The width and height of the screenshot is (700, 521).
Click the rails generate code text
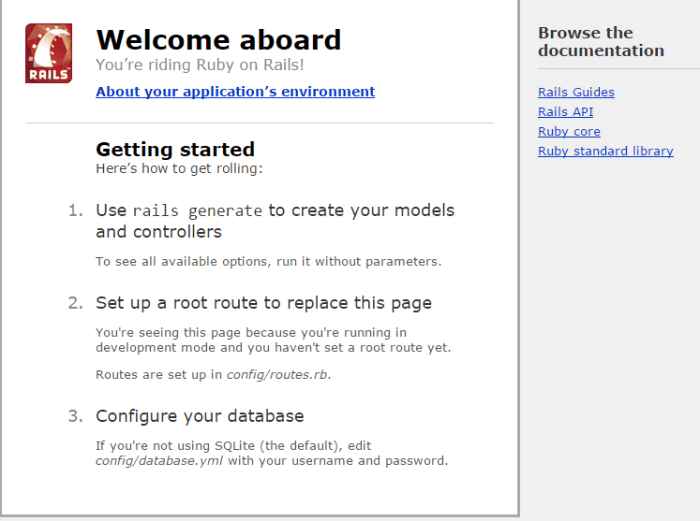click(197, 211)
